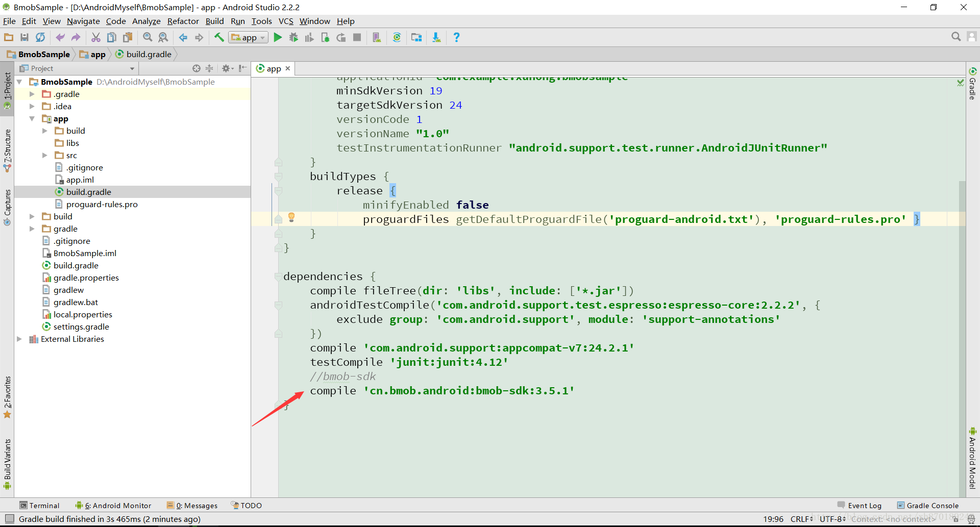
Task: Select app.iml file
Action: [x=80, y=180]
